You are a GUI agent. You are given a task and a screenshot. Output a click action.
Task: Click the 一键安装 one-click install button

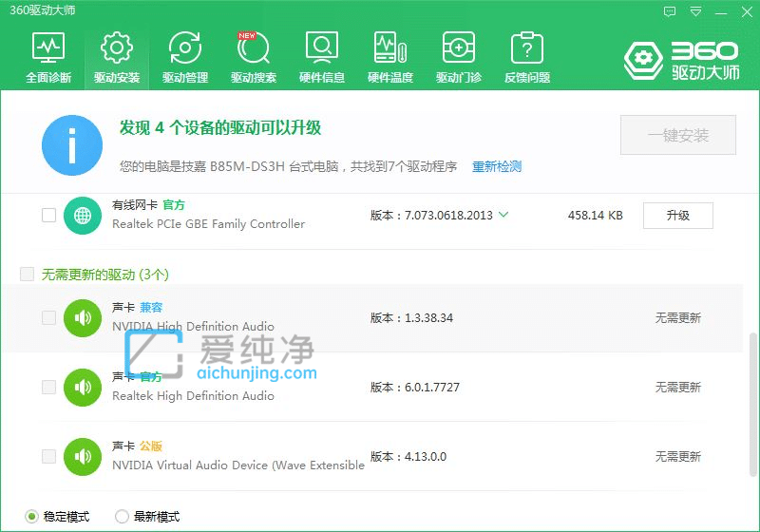coord(678,136)
